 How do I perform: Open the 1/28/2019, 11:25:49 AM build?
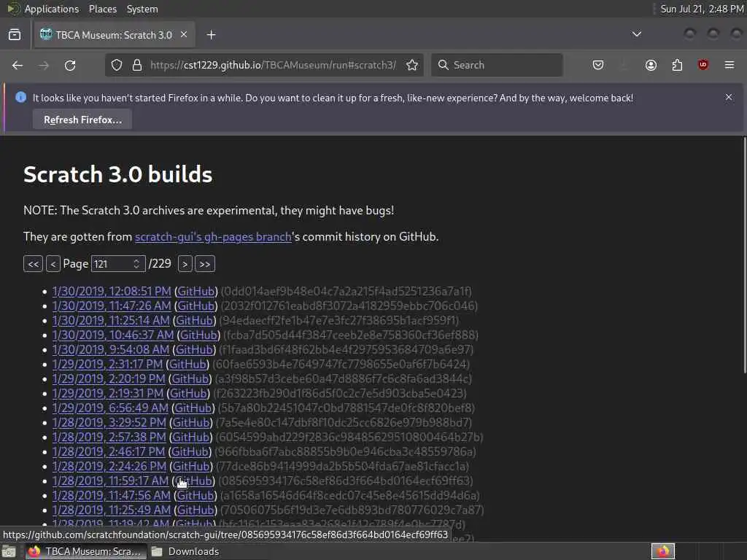[112, 510]
